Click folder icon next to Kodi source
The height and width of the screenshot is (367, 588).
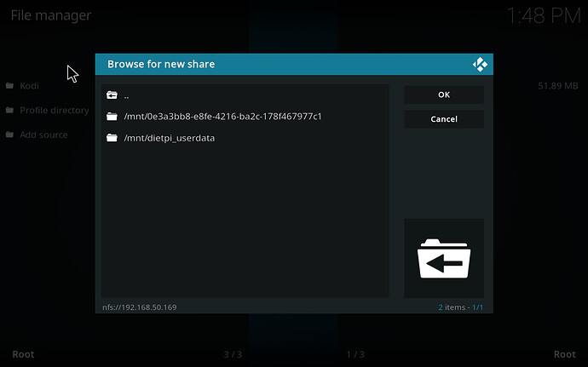click(x=10, y=86)
